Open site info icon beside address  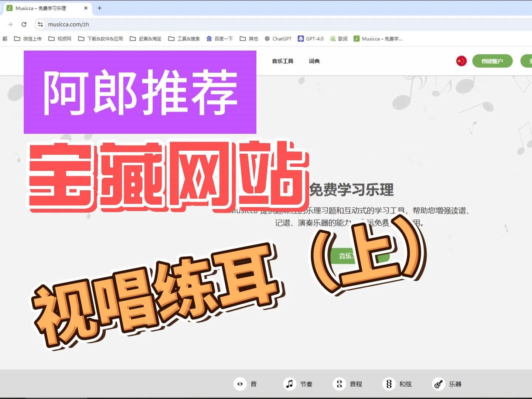click(x=40, y=24)
